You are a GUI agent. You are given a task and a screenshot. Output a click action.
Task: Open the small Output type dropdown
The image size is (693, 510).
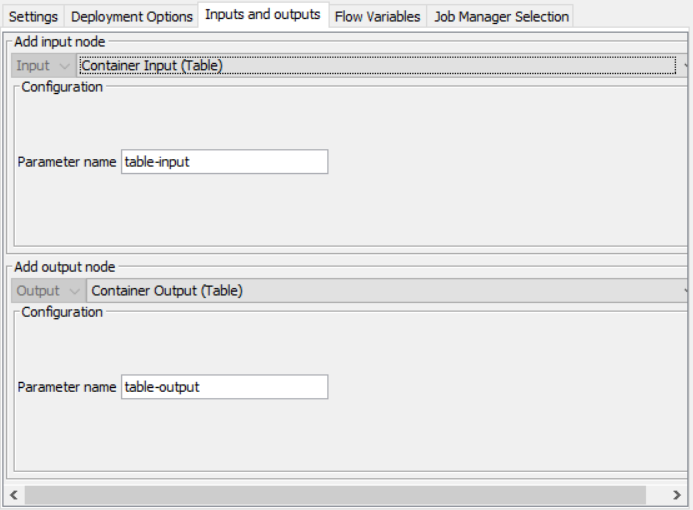pos(49,291)
